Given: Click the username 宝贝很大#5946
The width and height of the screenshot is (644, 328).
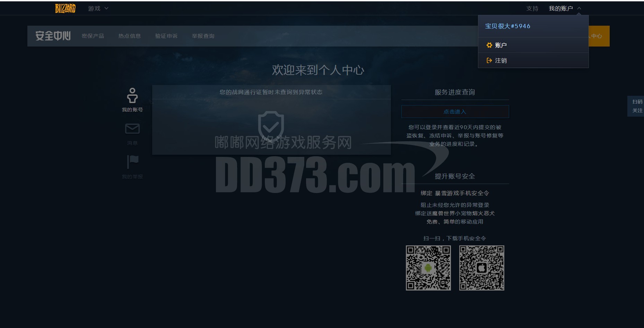Looking at the screenshot, I should coord(507,26).
